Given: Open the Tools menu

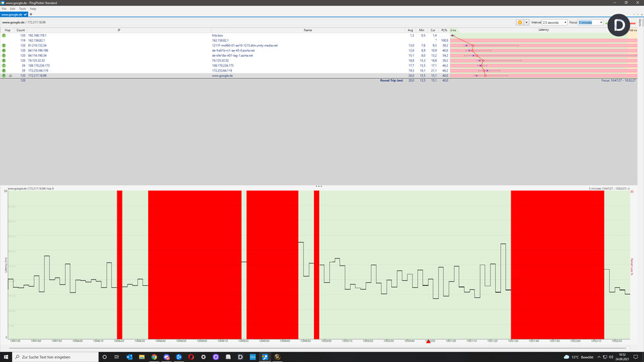Looking at the screenshot, I should tap(23, 8).
